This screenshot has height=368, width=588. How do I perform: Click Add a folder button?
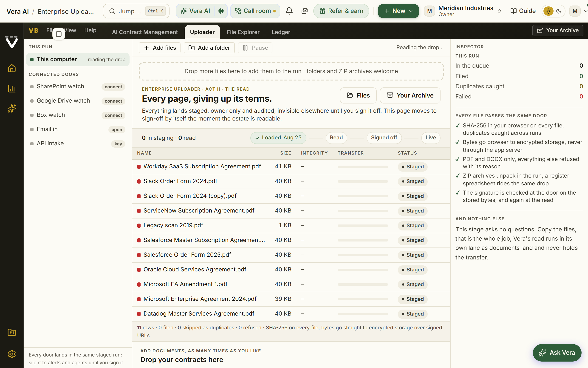click(x=209, y=48)
